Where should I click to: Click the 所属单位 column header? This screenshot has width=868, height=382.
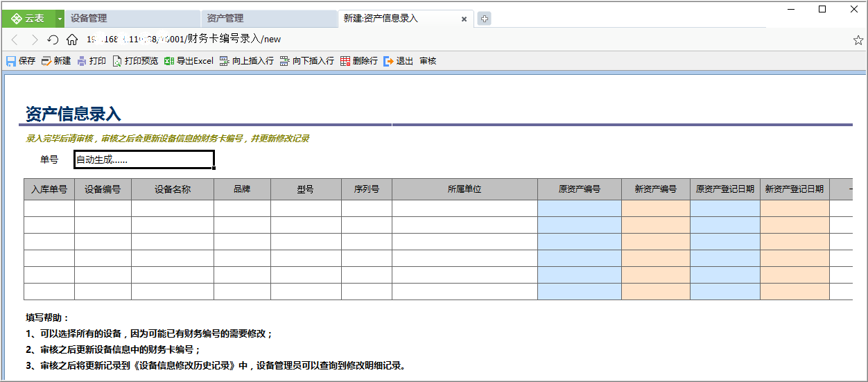point(465,189)
